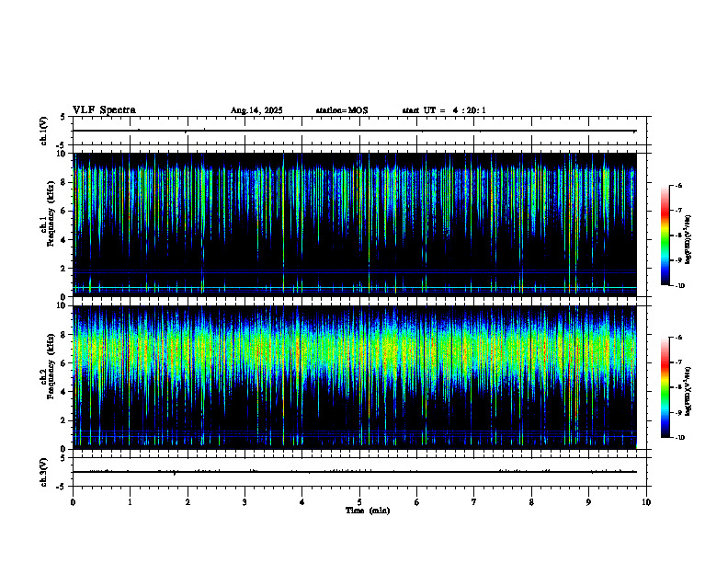Click the ch.3(V) waveform axis label
The width and height of the screenshot is (728, 563).
tap(44, 472)
